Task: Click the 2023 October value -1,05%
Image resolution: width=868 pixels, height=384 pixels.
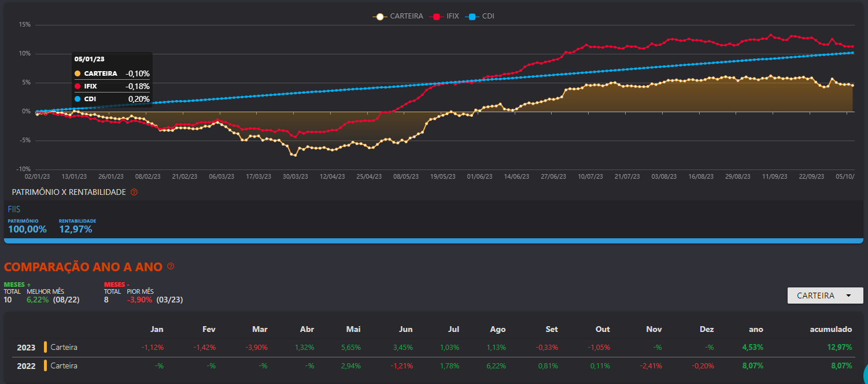Action: click(599, 348)
